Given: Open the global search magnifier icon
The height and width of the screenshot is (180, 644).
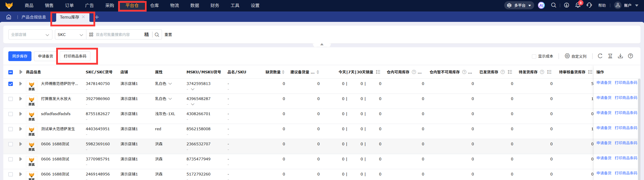Looking at the screenshot, I should (554, 5).
